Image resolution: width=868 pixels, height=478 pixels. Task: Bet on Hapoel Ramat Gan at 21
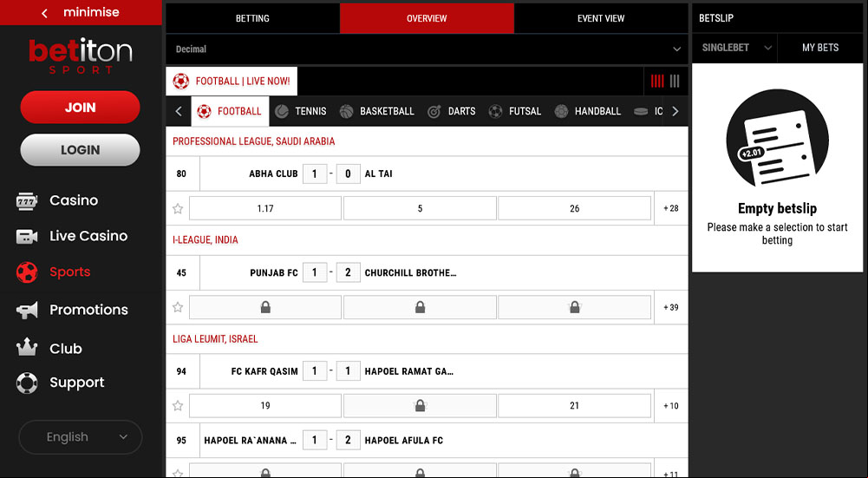(x=574, y=406)
